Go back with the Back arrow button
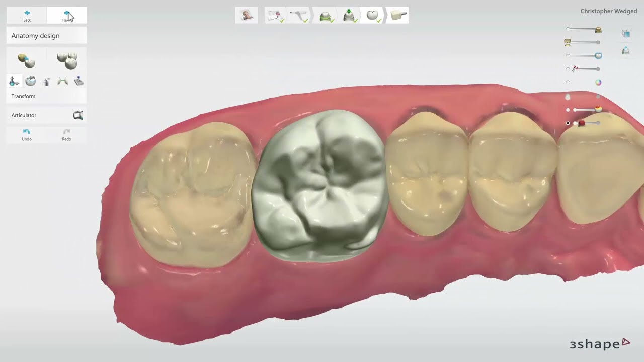Image resolution: width=644 pixels, height=362 pixels. [x=27, y=16]
